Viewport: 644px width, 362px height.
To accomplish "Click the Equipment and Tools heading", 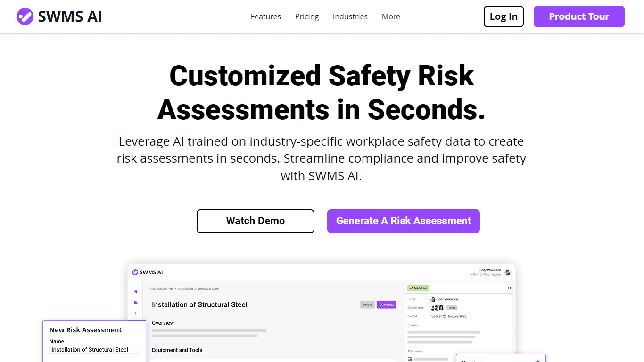I will pyautogui.click(x=177, y=350).
